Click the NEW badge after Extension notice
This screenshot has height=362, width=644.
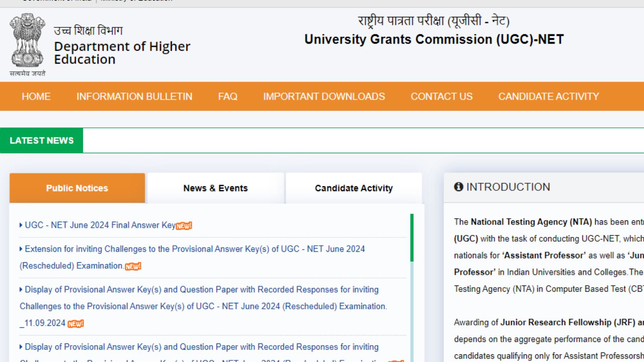tap(134, 266)
